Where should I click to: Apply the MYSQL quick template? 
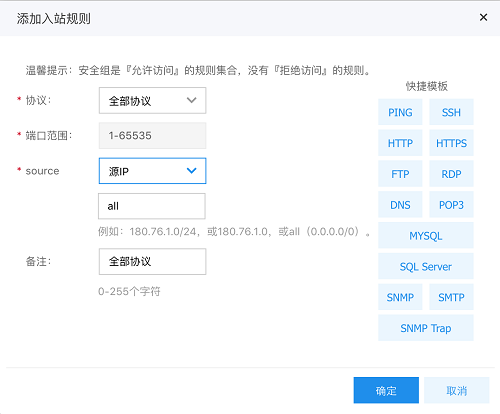tap(426, 236)
